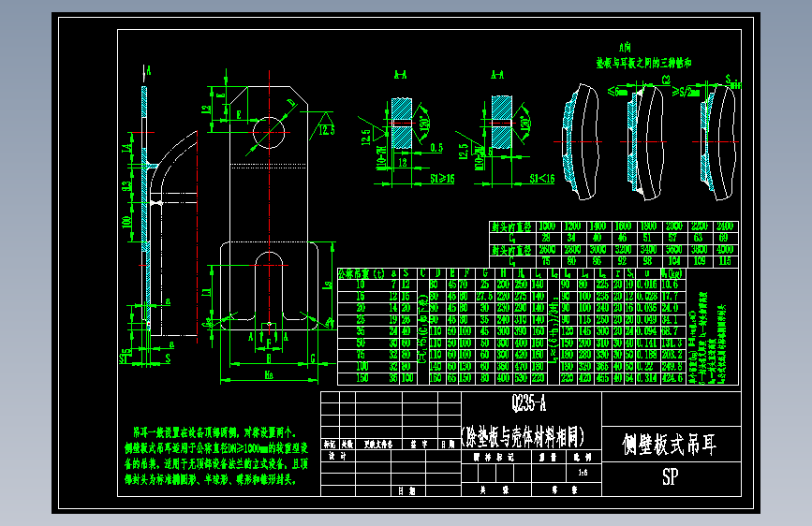Click the 标记 header cell
The width and height of the screenshot is (812, 526).
coord(330,445)
